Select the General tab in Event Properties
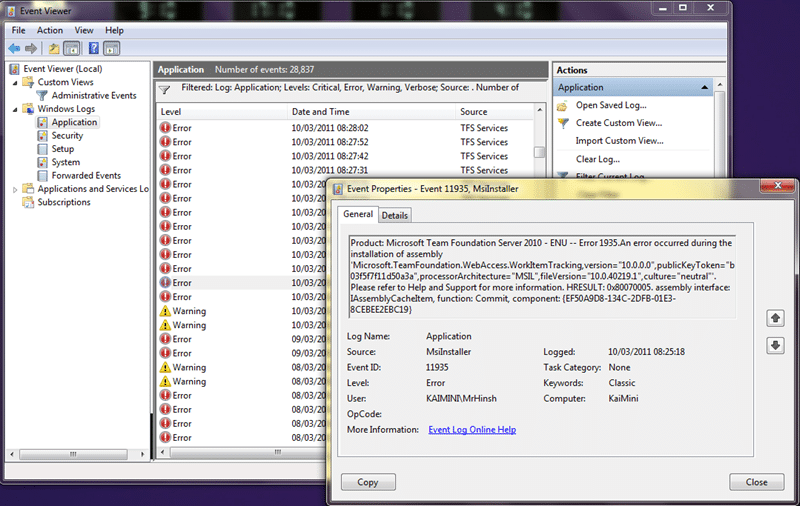The height and width of the screenshot is (506, 800). [358, 214]
